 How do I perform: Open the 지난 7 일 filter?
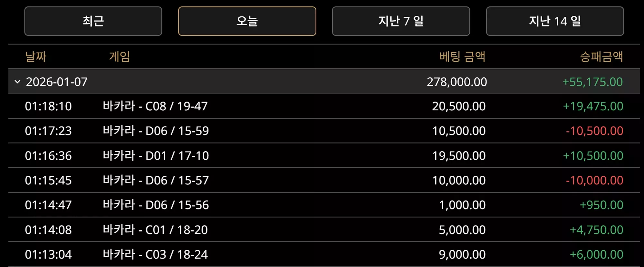[401, 21]
